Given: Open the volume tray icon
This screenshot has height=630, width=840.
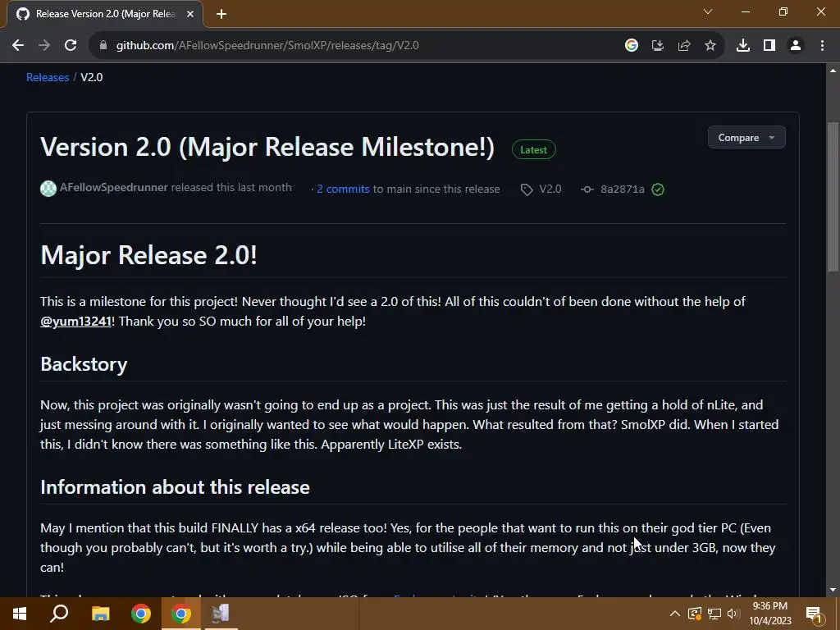Looking at the screenshot, I should [x=733, y=614].
